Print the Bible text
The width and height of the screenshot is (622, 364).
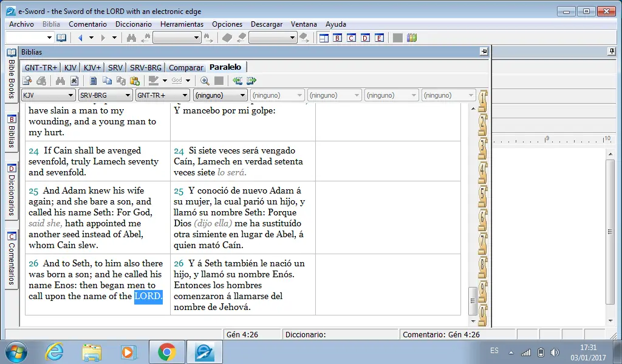pyautogui.click(x=41, y=81)
